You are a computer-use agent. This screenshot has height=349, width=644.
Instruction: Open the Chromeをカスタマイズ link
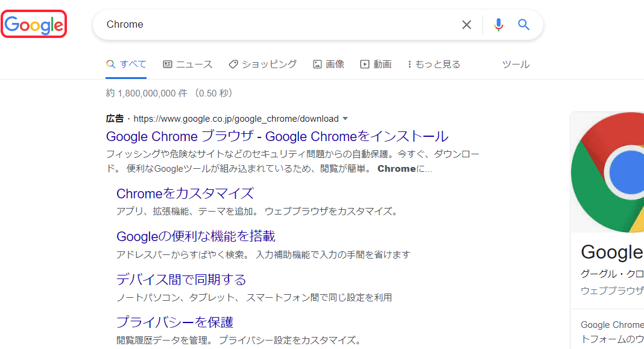pos(185,193)
